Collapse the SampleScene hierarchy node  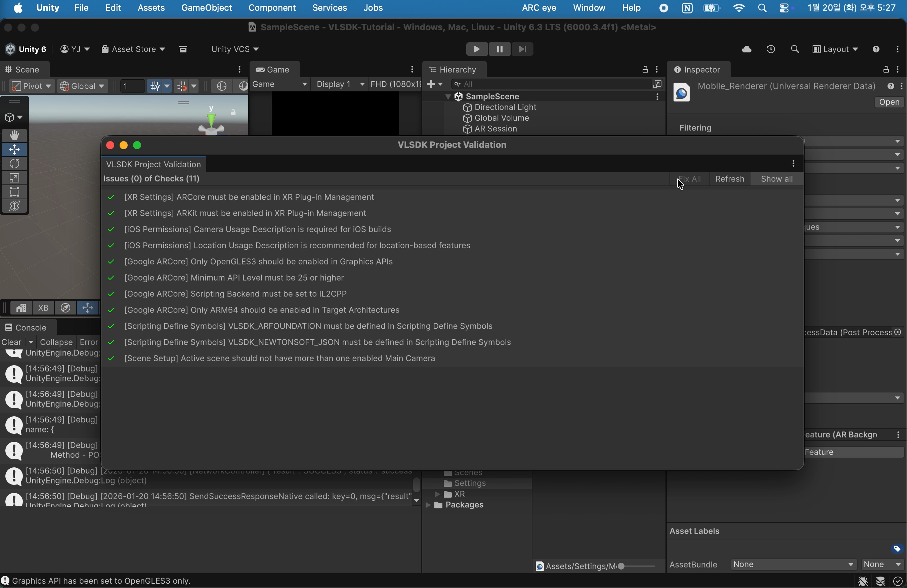[x=448, y=97]
